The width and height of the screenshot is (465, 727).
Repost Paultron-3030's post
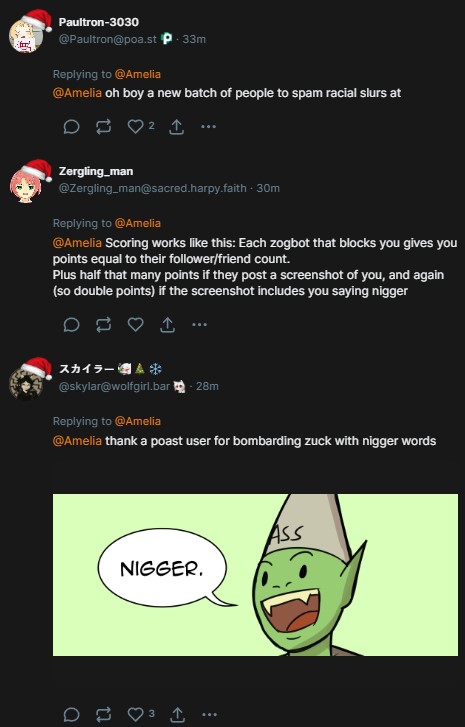(103, 127)
